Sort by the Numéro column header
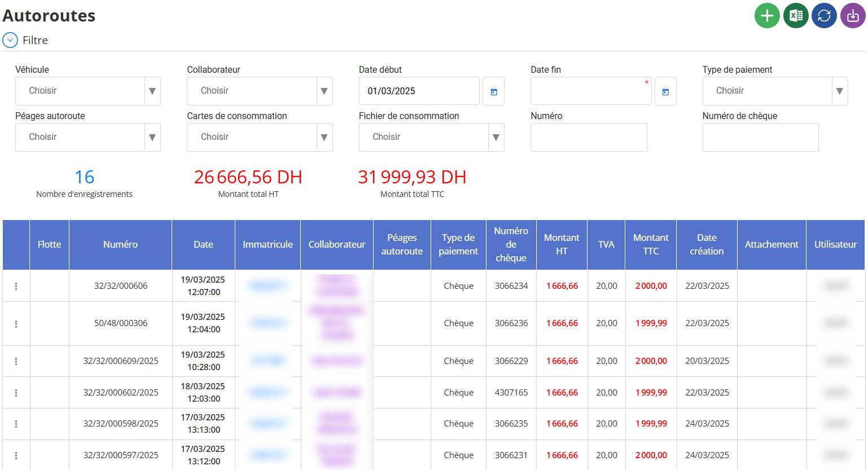868x470 pixels. [x=120, y=244]
